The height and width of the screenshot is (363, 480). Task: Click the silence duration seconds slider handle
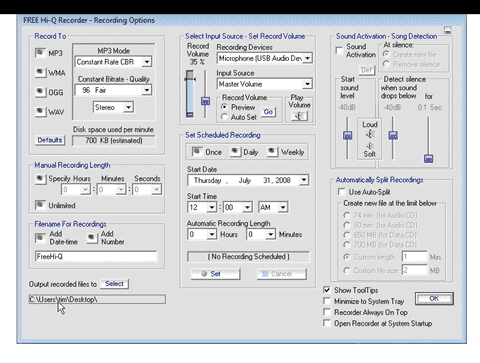tap(428, 159)
